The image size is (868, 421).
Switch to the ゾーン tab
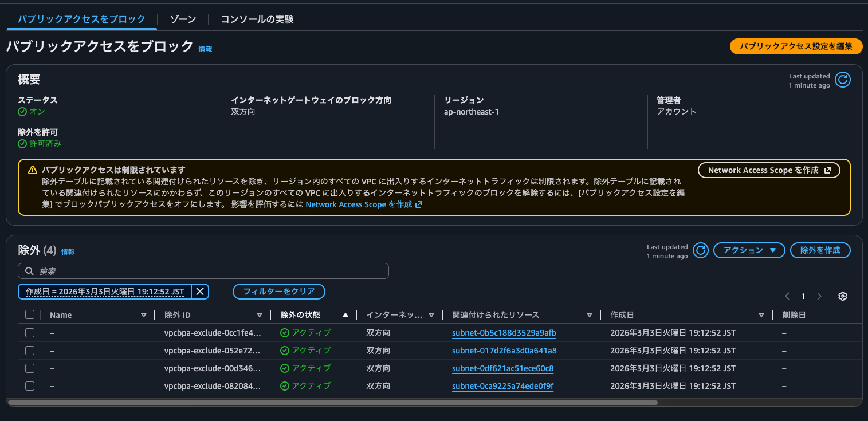(x=183, y=19)
